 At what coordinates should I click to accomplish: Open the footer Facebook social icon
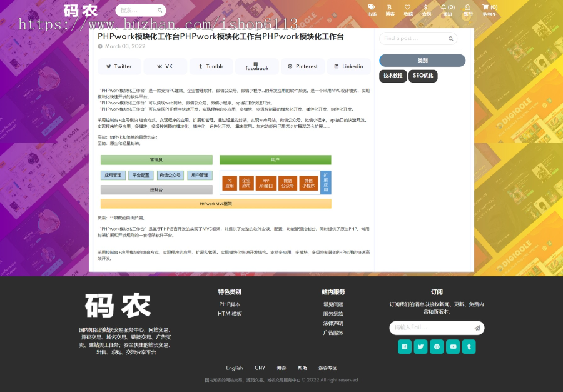click(404, 347)
